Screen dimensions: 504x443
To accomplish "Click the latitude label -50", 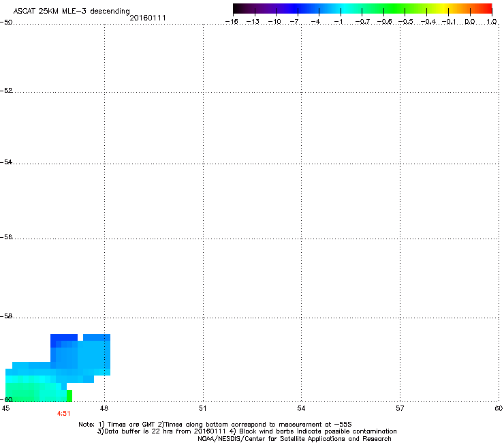I will pyautogui.click(x=6, y=22).
